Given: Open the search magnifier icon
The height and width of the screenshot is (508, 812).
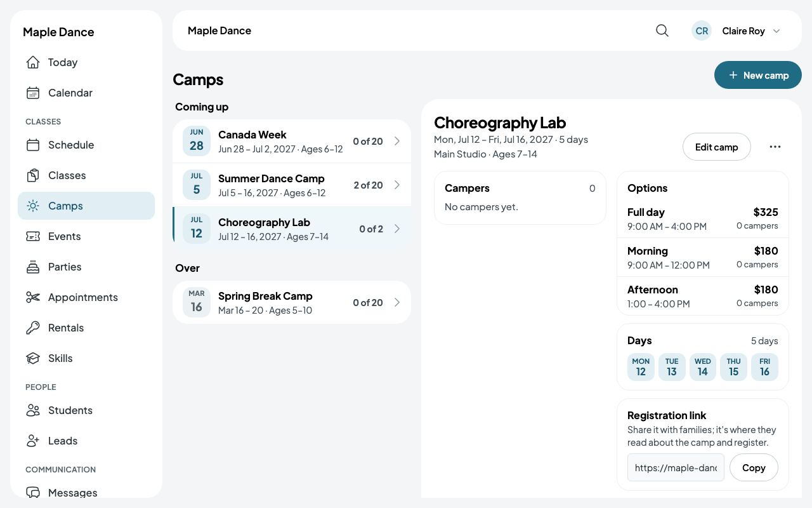Looking at the screenshot, I should 662,30.
